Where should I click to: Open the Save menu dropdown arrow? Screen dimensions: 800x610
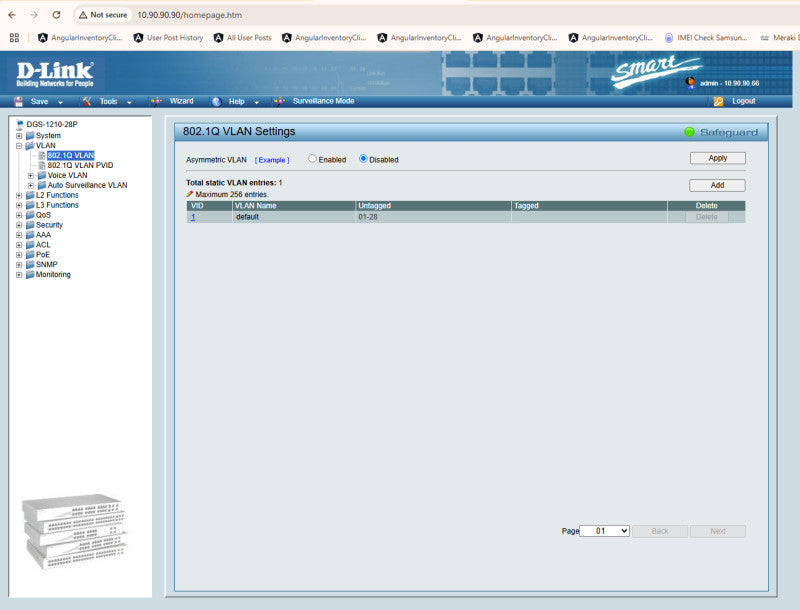[x=60, y=102]
